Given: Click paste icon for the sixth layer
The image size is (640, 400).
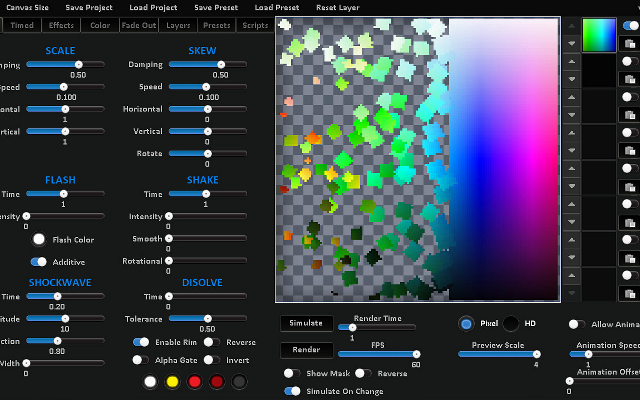Looking at the screenshot, I should click(x=630, y=222).
